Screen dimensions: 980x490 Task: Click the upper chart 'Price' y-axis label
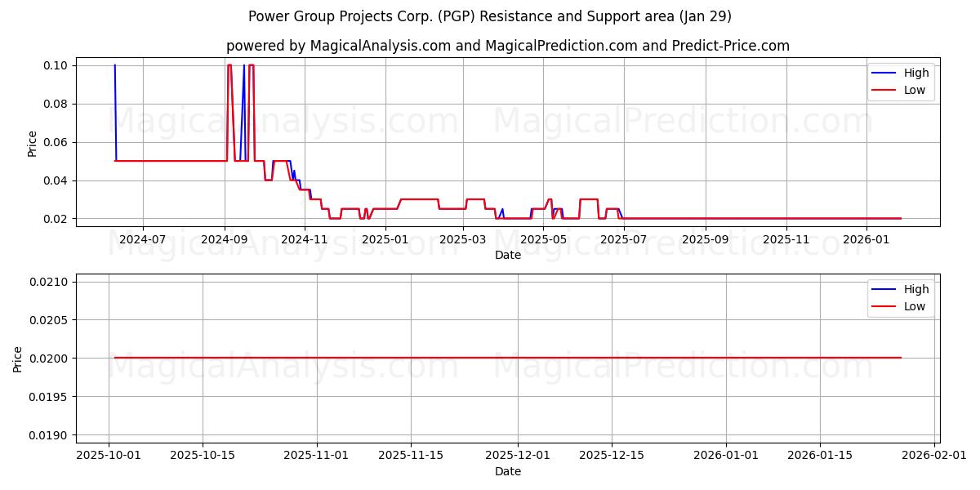tap(33, 142)
